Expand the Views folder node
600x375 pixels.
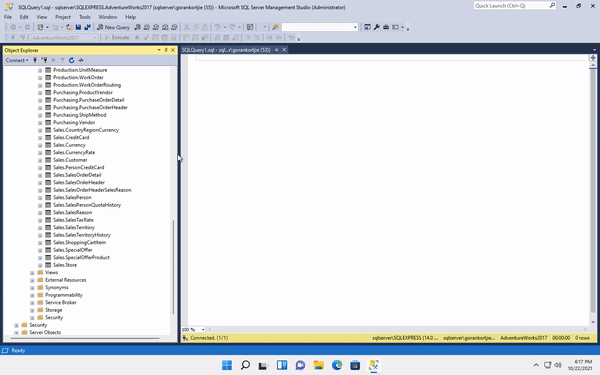[32, 273]
